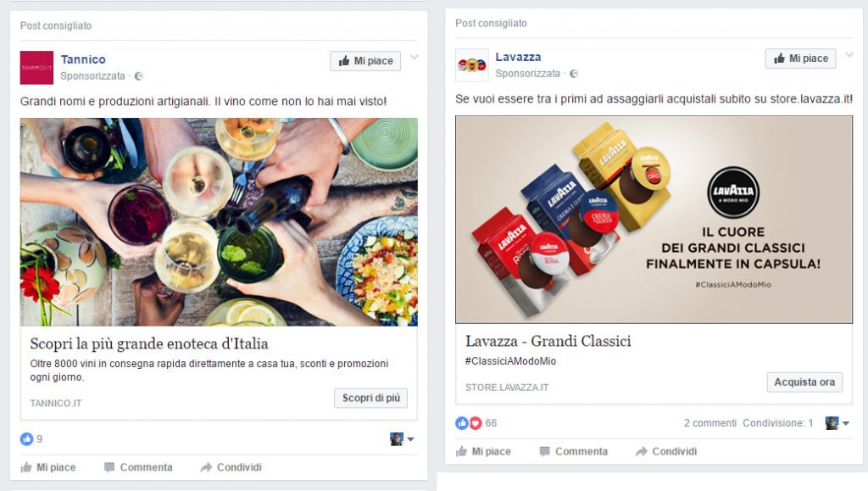Image resolution: width=868 pixels, height=491 pixels.
Task: Like the Tannico page with top Mi piace button
Action: (365, 61)
